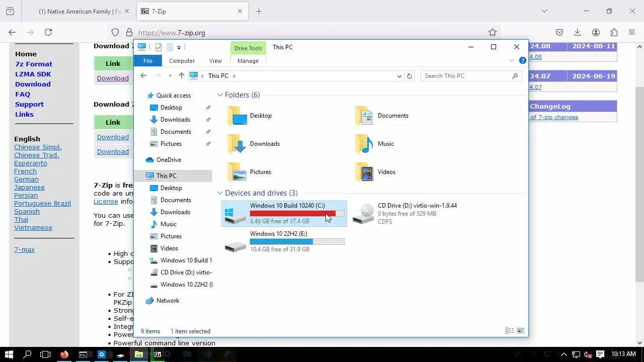Switch to large icons view using status bar icon

click(x=521, y=331)
